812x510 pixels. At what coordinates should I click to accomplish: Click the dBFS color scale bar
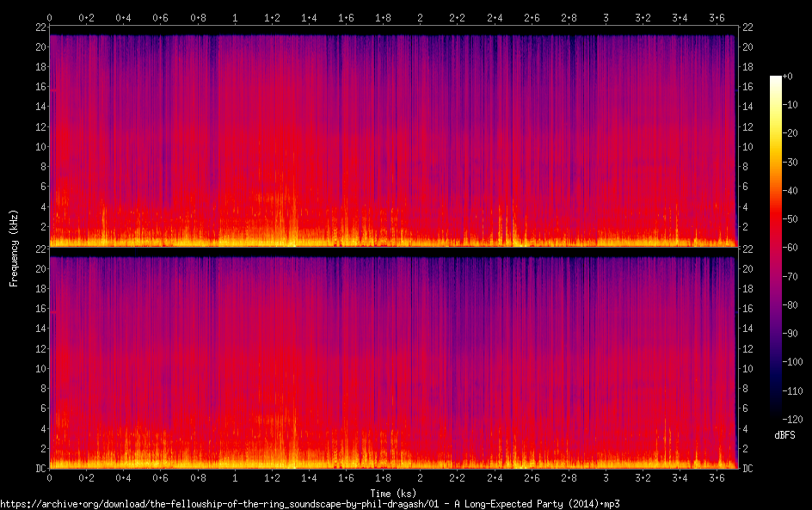[x=776, y=245]
